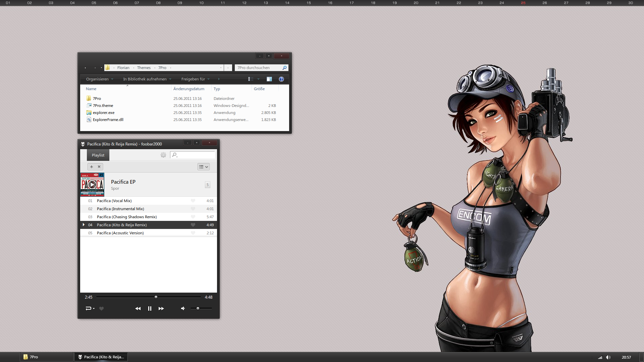This screenshot has height=362, width=644.
Task: Toggle the Explorer preview pane
Action: (269, 79)
